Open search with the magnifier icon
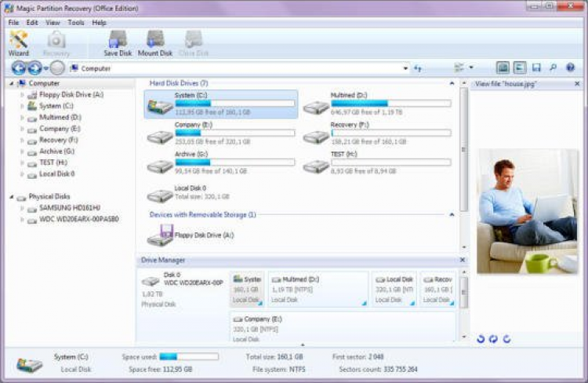This screenshot has width=588, height=383. pos(554,67)
